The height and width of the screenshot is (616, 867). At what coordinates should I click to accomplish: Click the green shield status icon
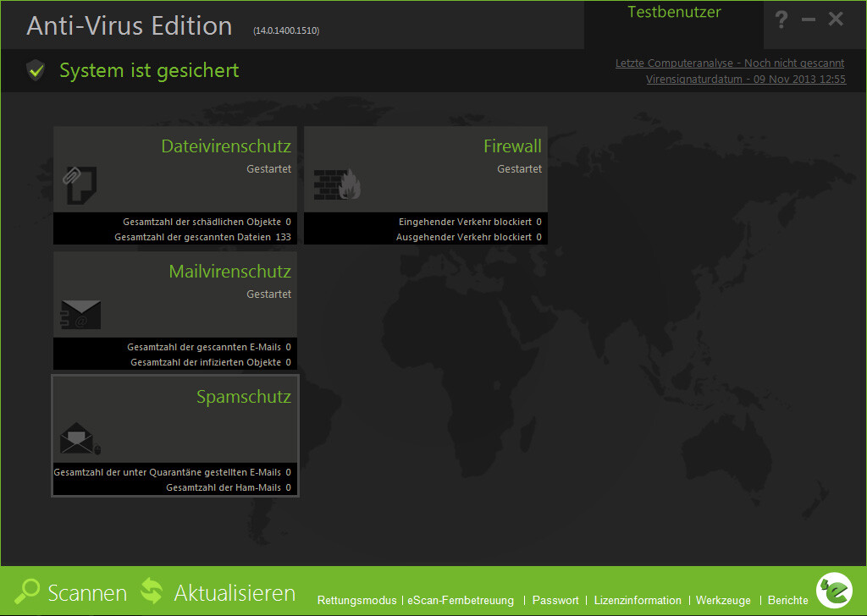(x=36, y=70)
